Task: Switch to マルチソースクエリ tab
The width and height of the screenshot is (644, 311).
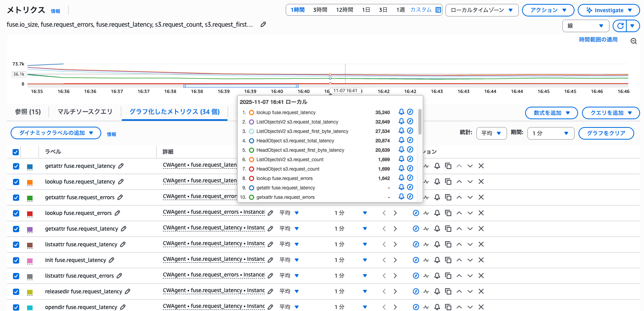Action: [x=85, y=112]
